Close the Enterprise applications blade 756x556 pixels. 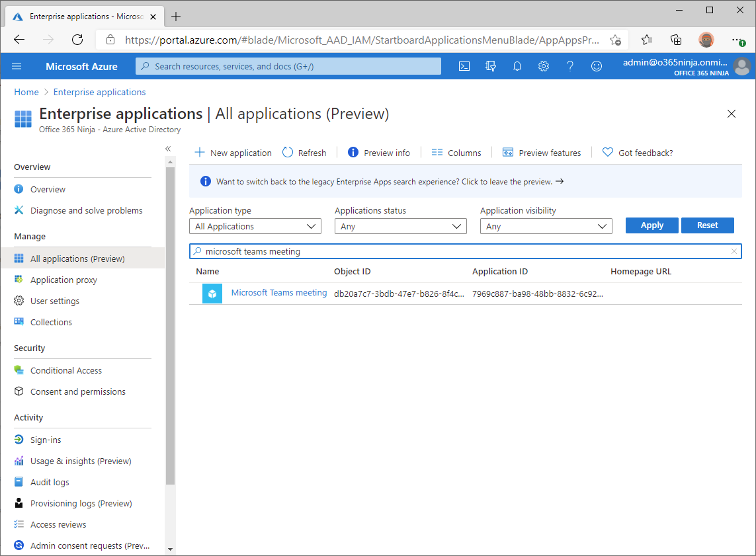point(732,114)
